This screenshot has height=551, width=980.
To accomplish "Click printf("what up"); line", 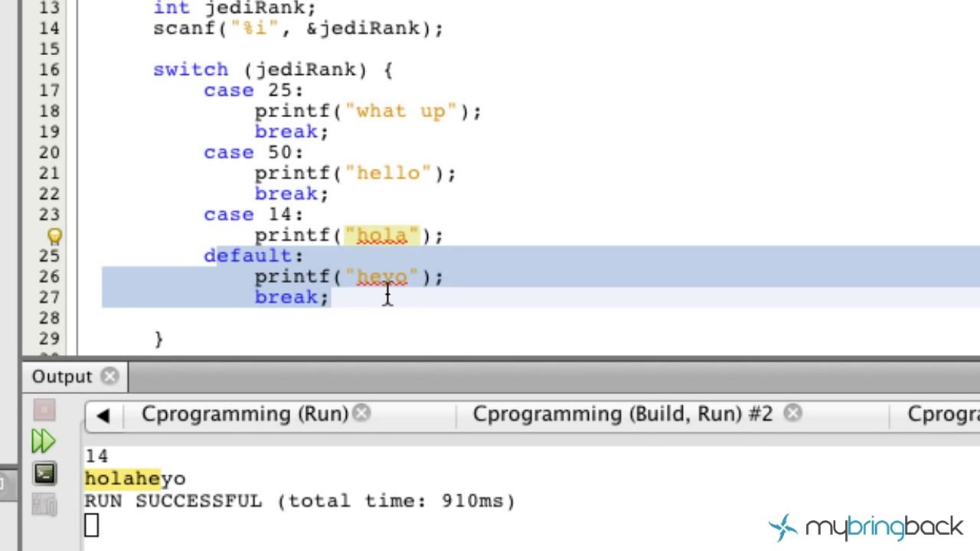I will point(368,111).
